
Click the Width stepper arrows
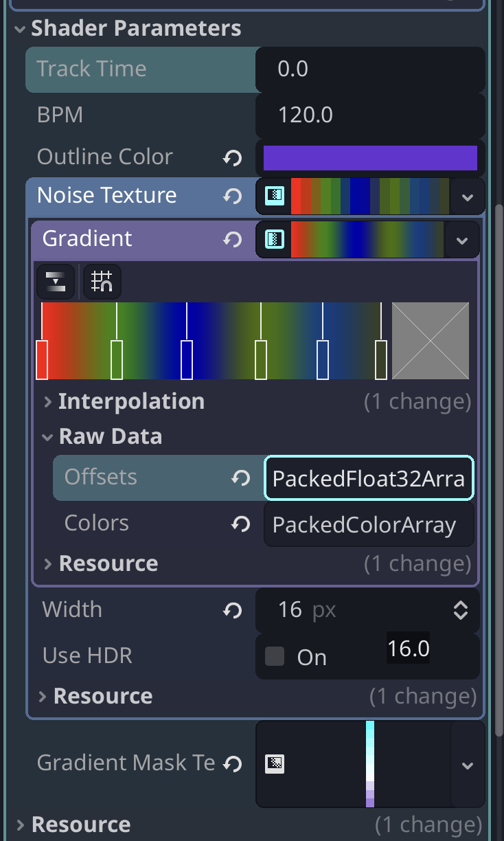(x=461, y=610)
